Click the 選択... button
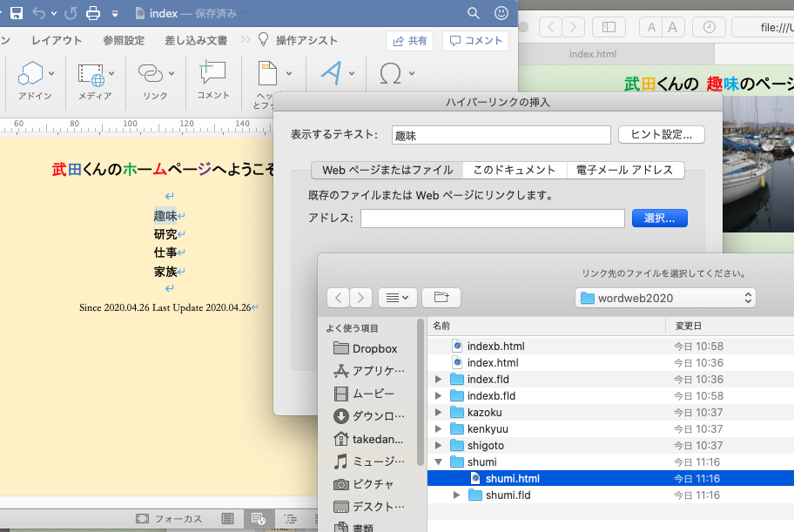 click(x=659, y=218)
